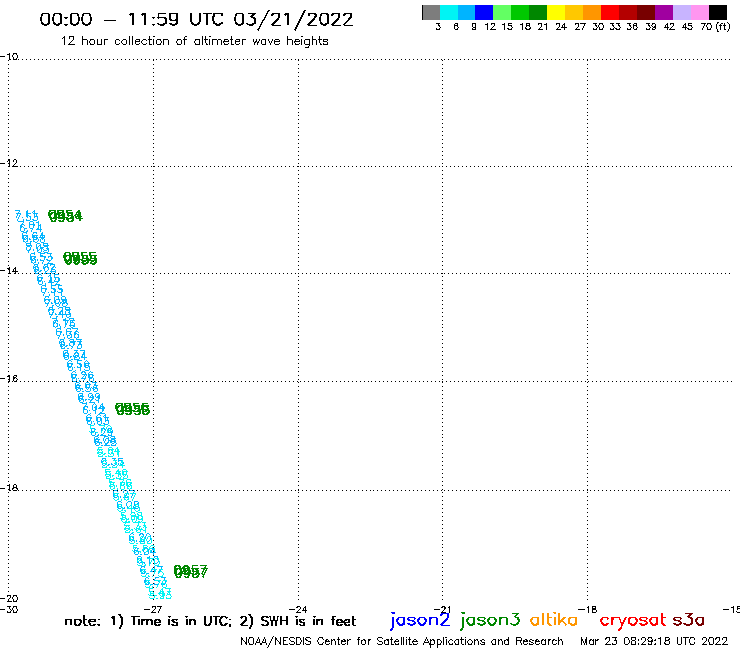Select the green 0957 time marker
Viewport: 740px width, 650px height.
[x=190, y=572]
